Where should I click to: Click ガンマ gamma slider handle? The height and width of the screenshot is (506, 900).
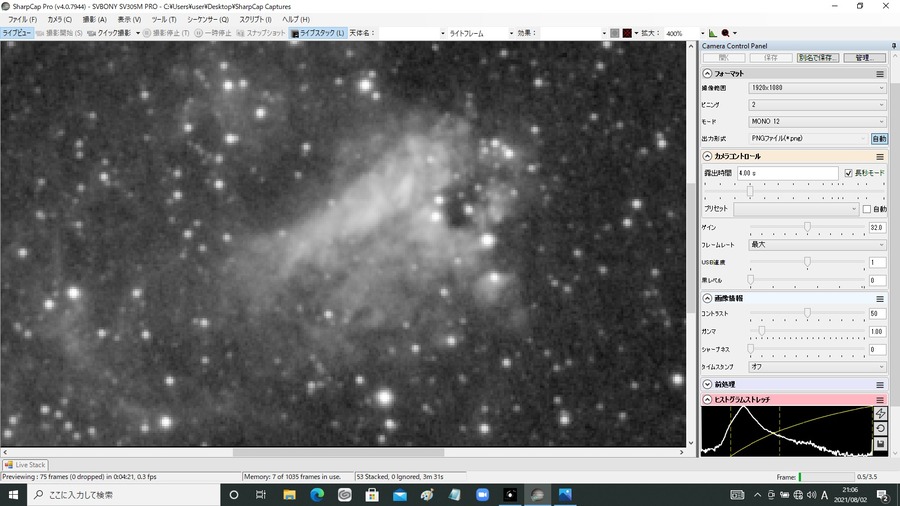tap(762, 331)
